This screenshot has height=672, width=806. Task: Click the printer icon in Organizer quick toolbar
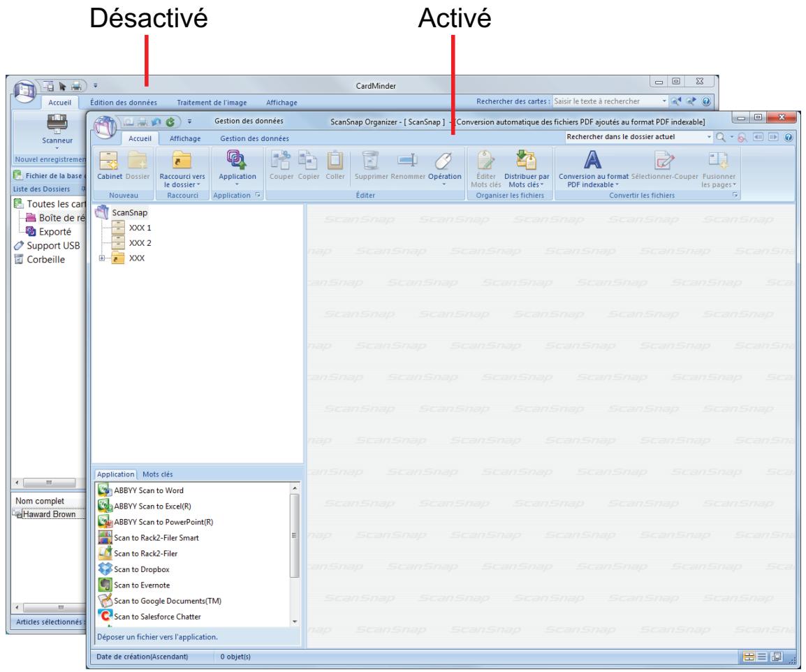(x=142, y=122)
